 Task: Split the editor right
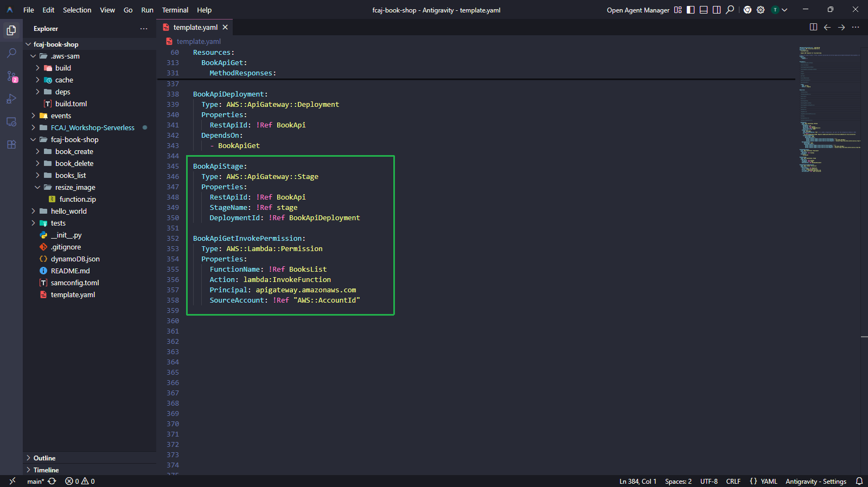pos(813,27)
